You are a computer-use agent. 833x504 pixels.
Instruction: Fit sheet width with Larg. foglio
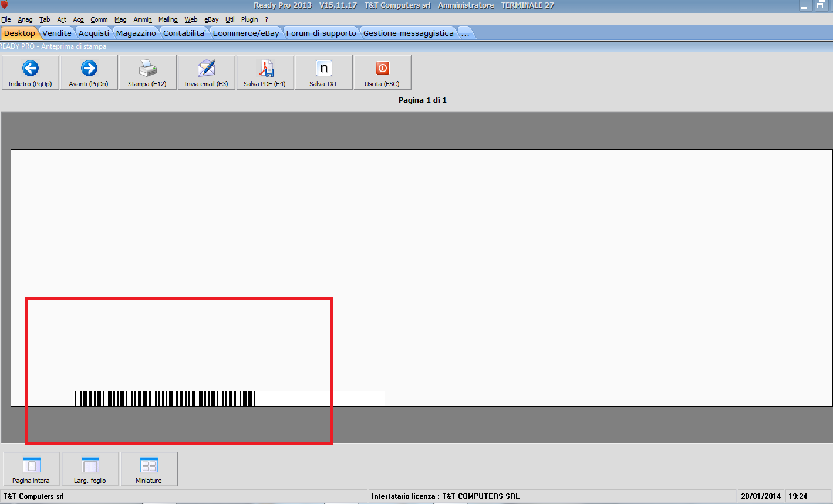click(x=90, y=469)
